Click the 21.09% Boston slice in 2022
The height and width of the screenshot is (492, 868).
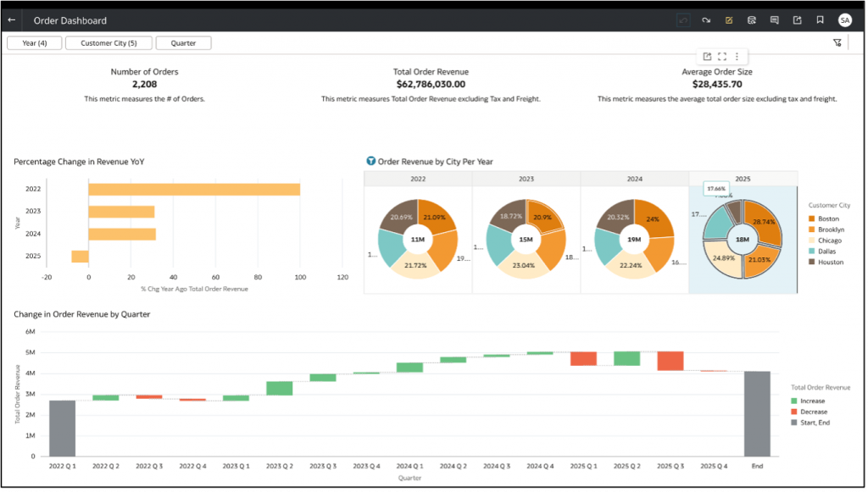tap(435, 216)
